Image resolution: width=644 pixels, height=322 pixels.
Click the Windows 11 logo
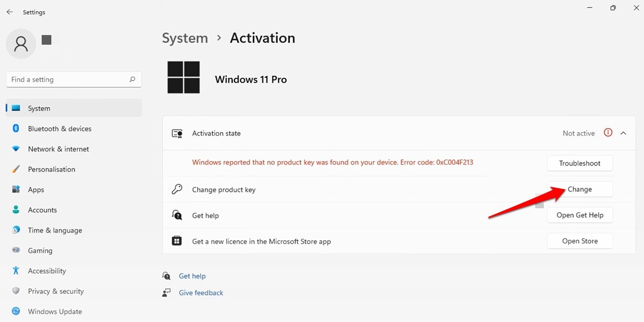point(183,77)
